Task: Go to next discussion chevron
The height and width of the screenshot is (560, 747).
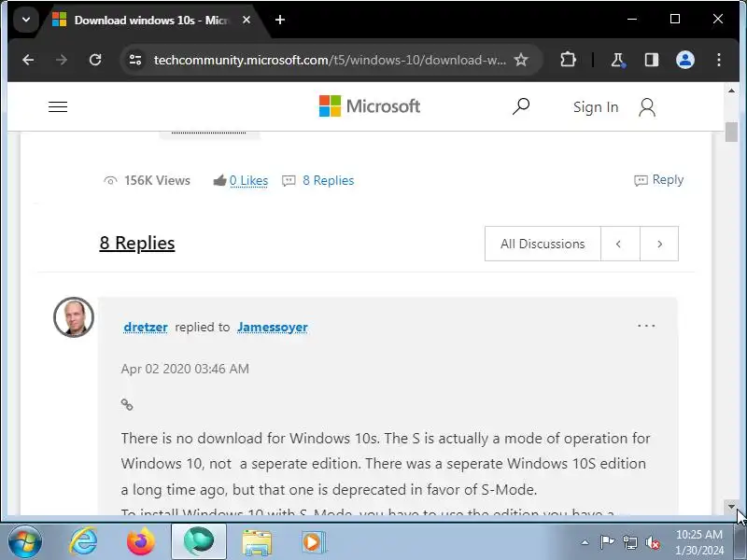Action: (659, 244)
